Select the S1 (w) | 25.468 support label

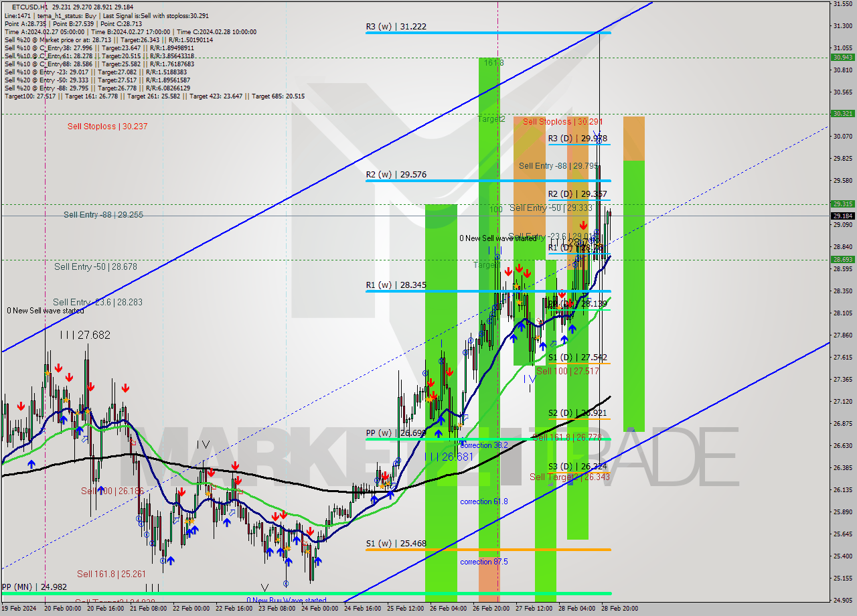[396, 544]
